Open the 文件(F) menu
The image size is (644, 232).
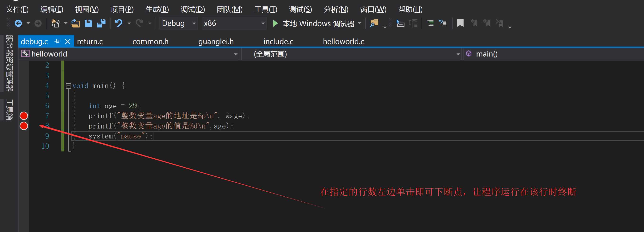[17, 9]
